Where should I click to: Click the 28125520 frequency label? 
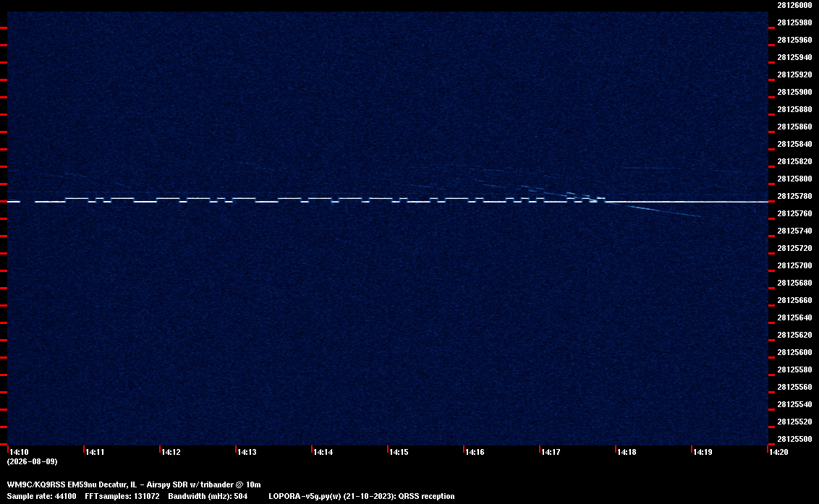pyautogui.click(x=794, y=422)
